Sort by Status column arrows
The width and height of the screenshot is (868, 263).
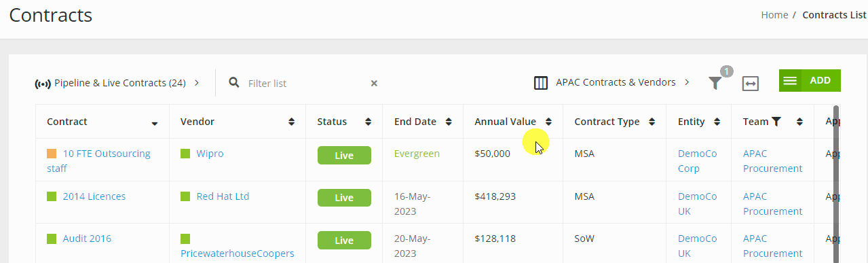click(368, 122)
